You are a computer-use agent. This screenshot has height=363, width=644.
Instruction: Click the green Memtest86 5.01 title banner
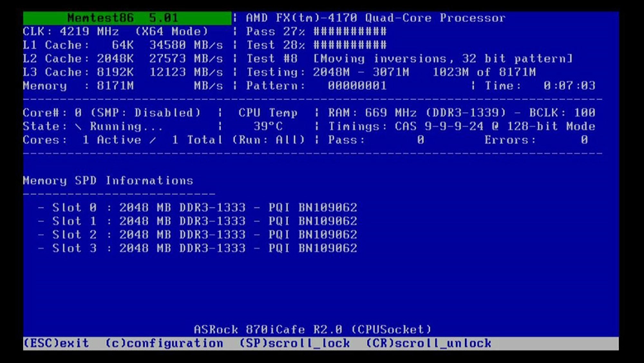tap(127, 18)
